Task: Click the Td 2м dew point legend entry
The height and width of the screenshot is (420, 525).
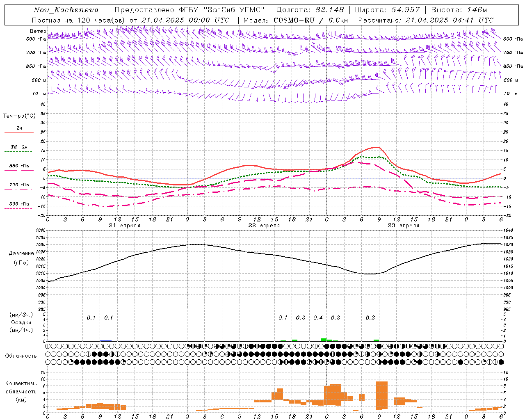Action: pos(19,147)
